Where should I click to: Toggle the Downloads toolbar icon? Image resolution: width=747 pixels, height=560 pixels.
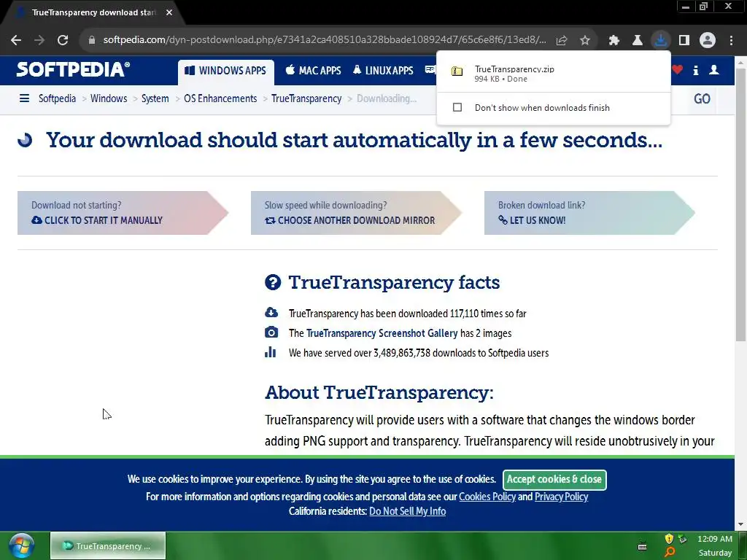coord(661,40)
